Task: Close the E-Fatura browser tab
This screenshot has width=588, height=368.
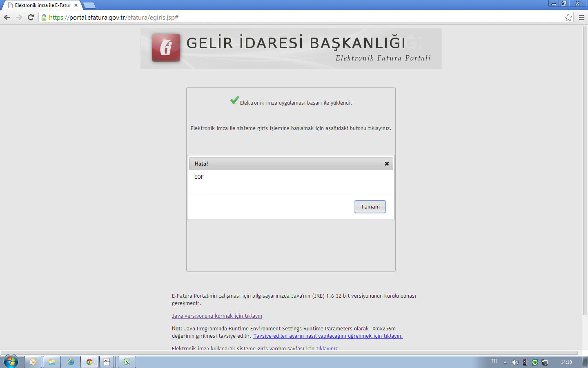Action: click(x=76, y=5)
